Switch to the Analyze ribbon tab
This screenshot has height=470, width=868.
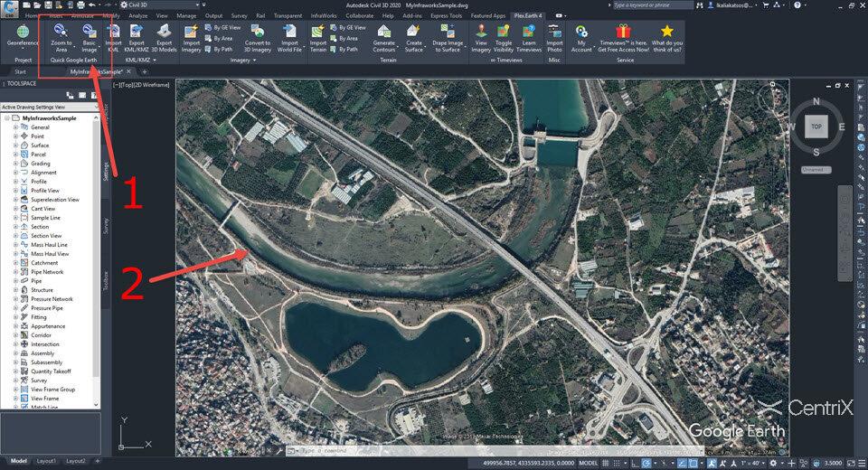click(137, 15)
